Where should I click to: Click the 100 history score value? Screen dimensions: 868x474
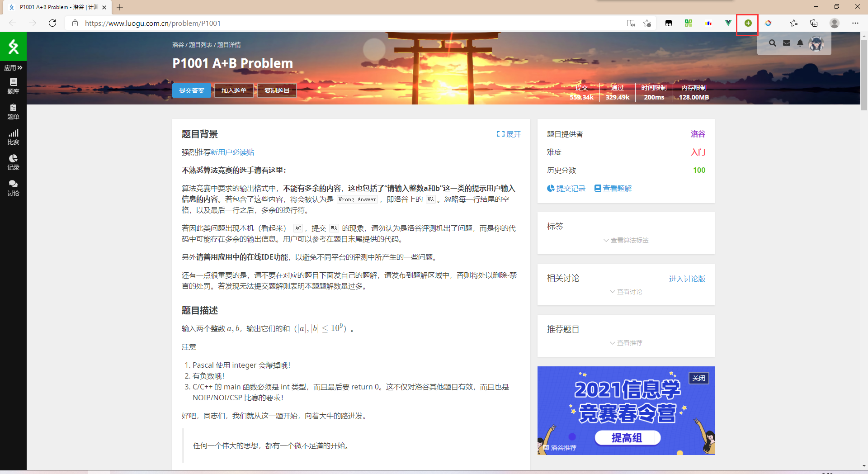(x=699, y=170)
